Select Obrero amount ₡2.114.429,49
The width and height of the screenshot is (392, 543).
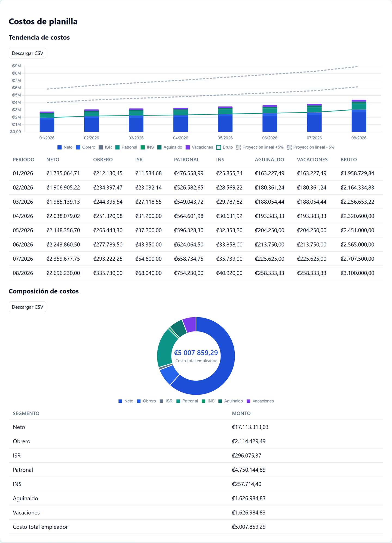[x=249, y=441]
